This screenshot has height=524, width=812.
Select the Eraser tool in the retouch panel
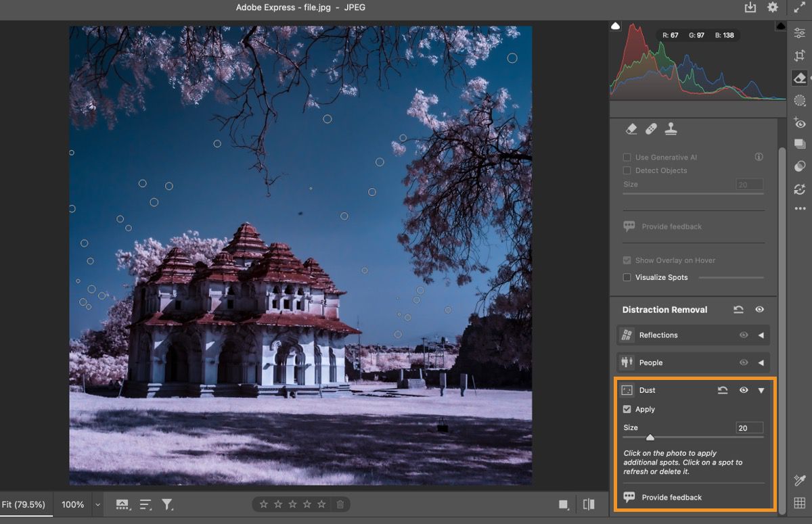tap(631, 128)
